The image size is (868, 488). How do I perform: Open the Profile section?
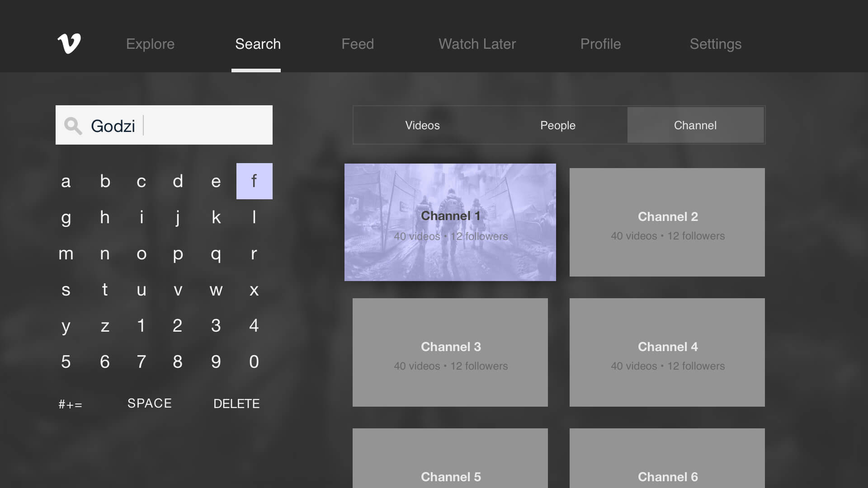[600, 44]
